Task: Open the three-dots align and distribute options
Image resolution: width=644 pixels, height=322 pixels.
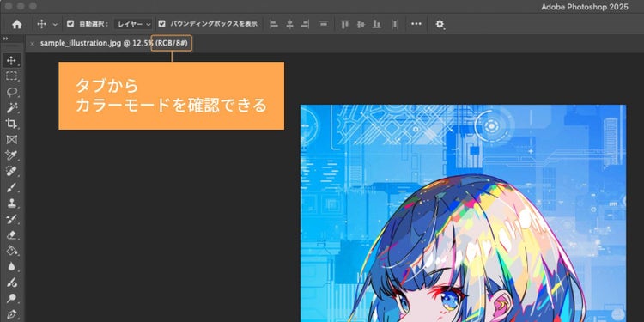Action: click(416, 24)
